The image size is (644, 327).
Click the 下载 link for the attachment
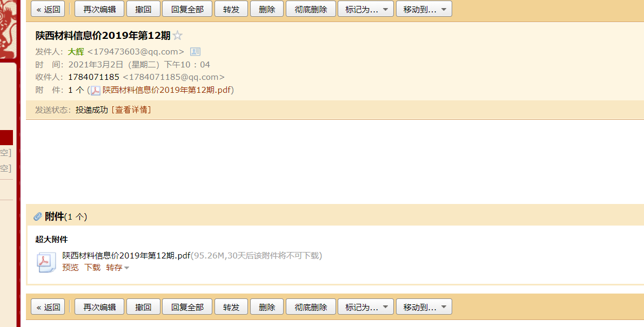[x=92, y=268]
